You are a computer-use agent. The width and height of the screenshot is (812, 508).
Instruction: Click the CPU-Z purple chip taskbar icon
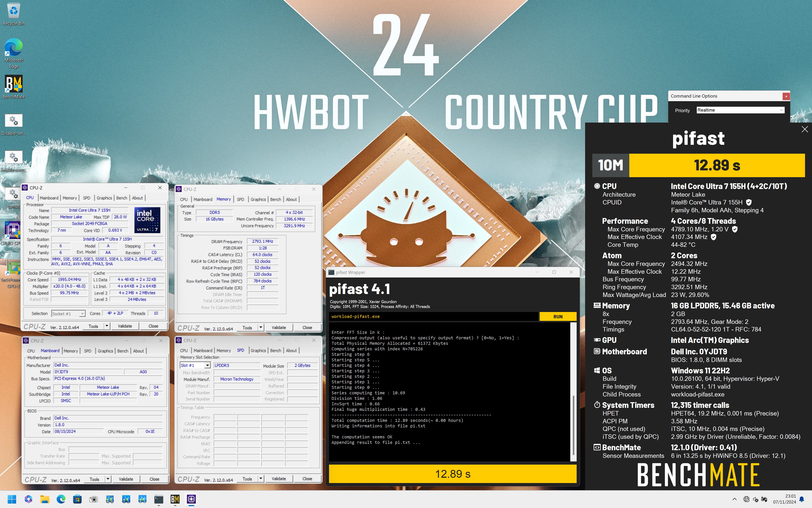191,499
